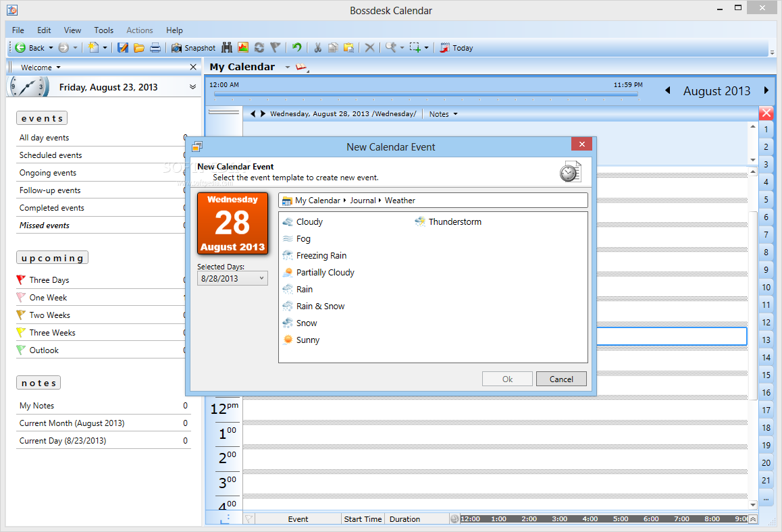Open the Notes dropdown in day header
This screenshot has height=532, width=782.
tap(444, 114)
